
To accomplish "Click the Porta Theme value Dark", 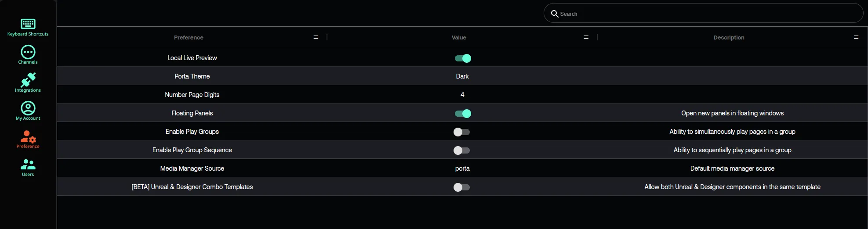I will coord(462,76).
